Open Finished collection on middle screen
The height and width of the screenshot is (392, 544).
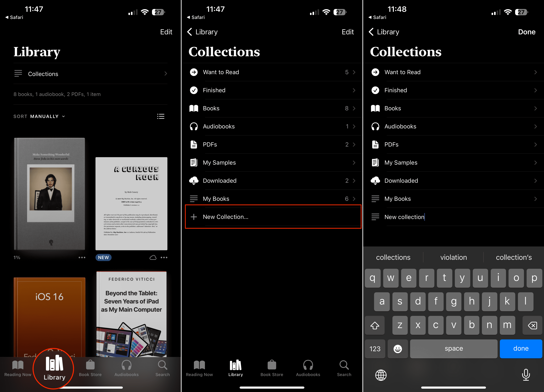(x=272, y=90)
